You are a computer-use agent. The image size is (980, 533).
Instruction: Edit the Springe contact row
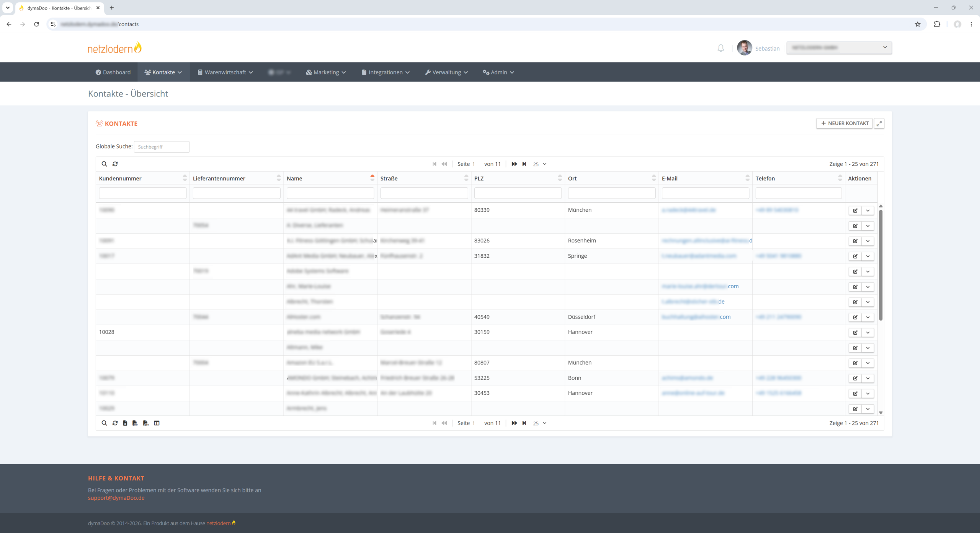855,256
